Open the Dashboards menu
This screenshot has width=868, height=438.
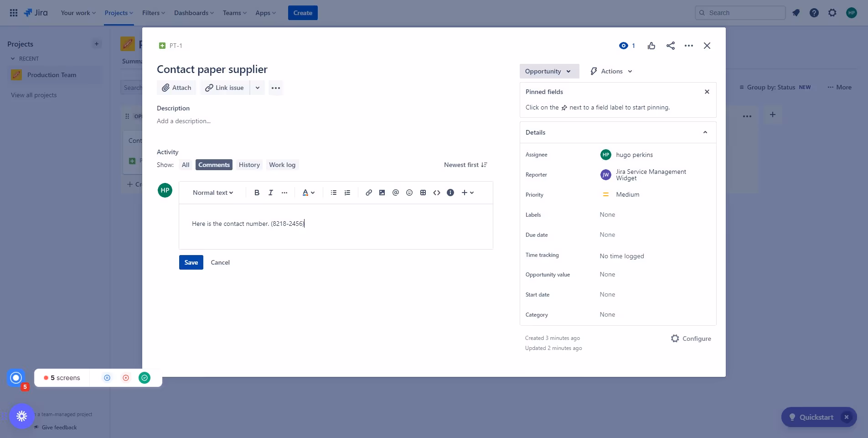[x=194, y=13]
